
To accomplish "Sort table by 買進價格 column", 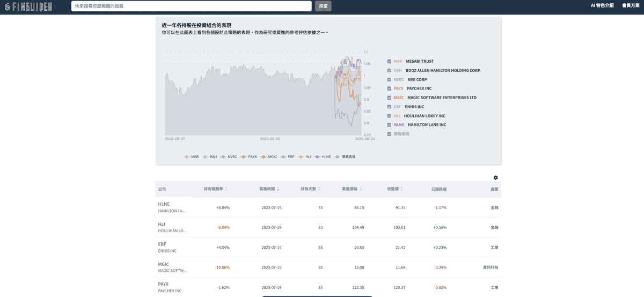I will [352, 189].
